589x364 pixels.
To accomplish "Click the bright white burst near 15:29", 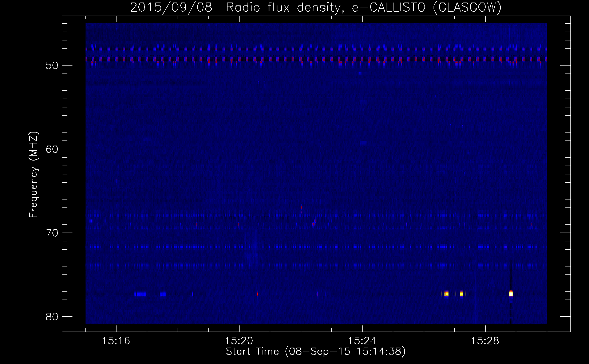I will (511, 294).
